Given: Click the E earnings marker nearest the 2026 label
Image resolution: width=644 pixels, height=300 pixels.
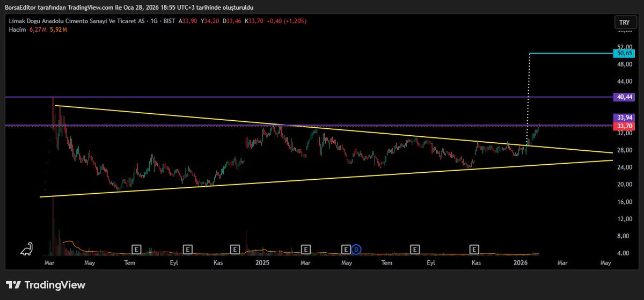Looking at the screenshot, I should tap(474, 249).
